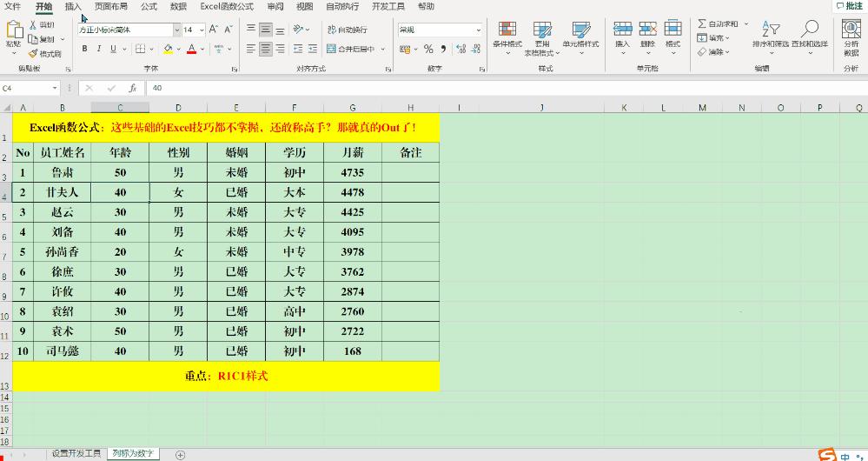Click the Format cells (格式) icon

tap(673, 28)
